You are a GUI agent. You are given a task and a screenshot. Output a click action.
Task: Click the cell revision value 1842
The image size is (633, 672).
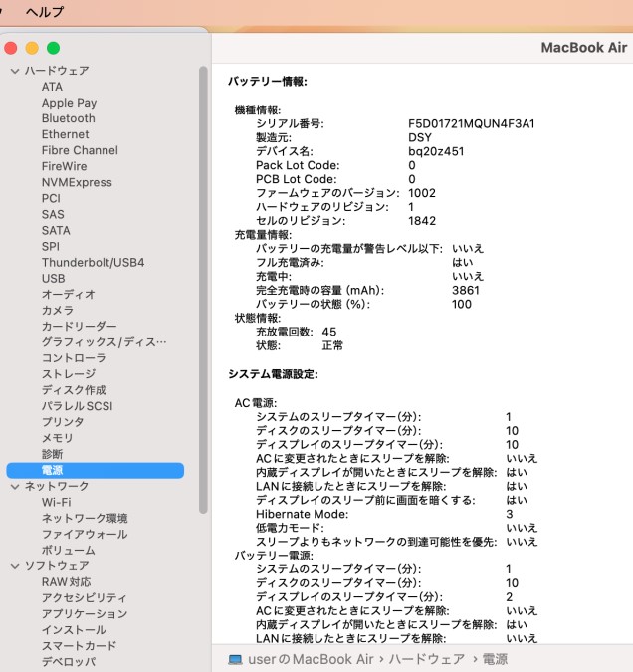click(x=422, y=221)
